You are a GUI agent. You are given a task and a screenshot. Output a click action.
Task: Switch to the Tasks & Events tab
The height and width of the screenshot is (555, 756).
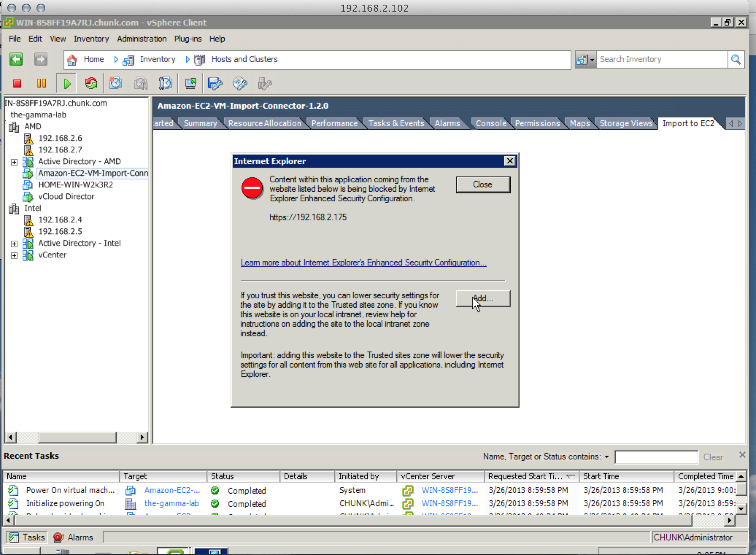[396, 123]
